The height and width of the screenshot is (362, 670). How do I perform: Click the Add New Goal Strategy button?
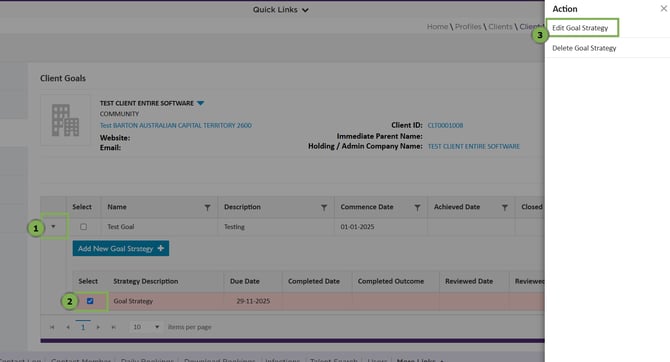[x=121, y=248]
